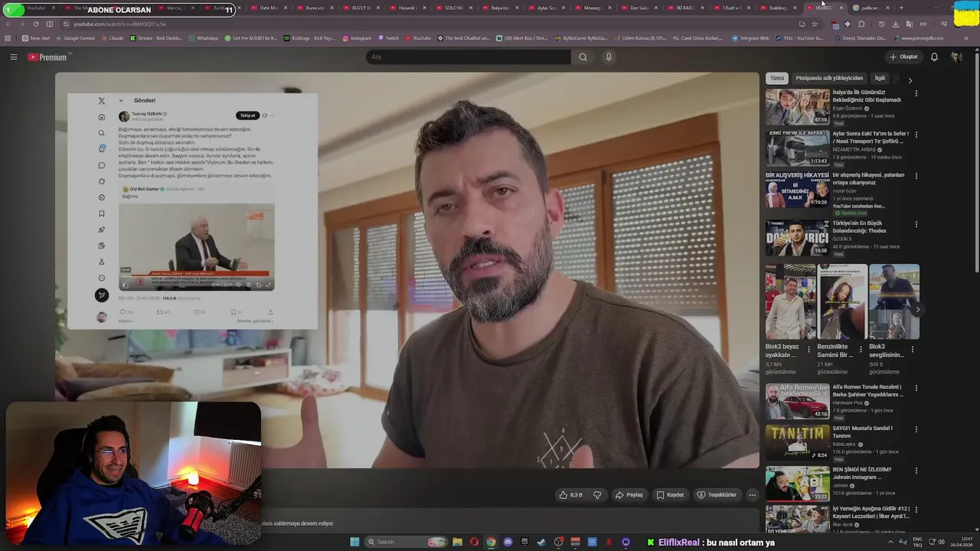The width and height of the screenshot is (980, 551).
Task: Select the İlgili filter chip
Action: point(880,78)
